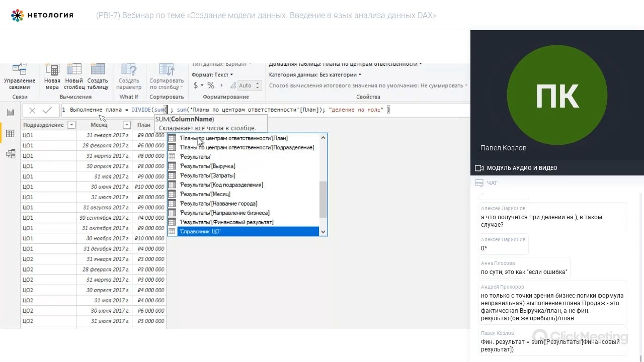Select cell '31 декабря 2017 г.'
This screenshot has height=362, width=644.
coord(104,249)
